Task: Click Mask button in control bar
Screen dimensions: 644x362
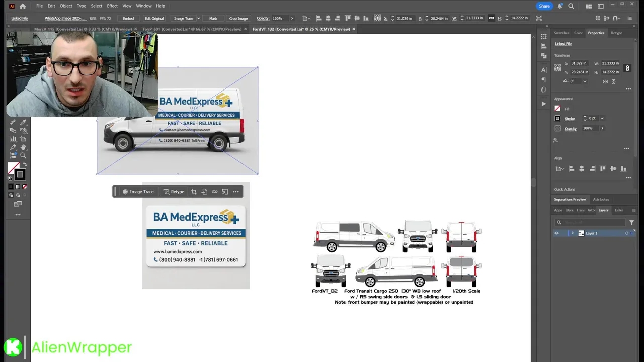Action: pos(213,18)
